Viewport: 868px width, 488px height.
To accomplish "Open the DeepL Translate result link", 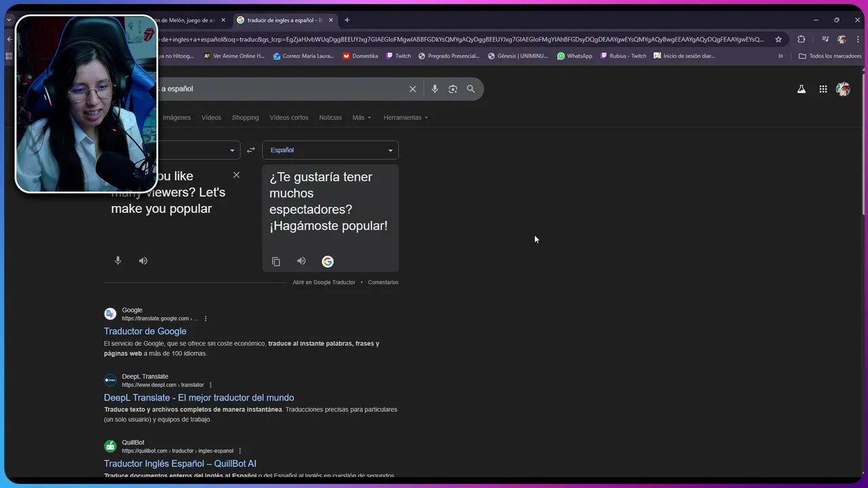I will point(199,397).
